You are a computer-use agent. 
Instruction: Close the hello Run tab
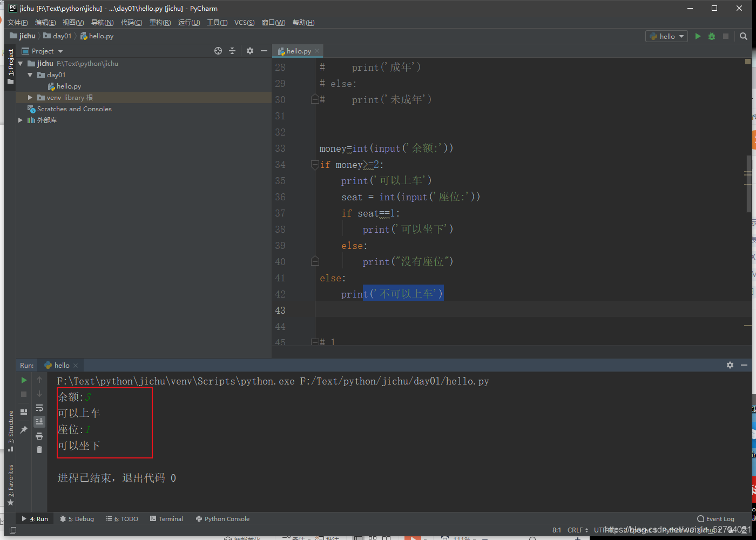(x=76, y=366)
